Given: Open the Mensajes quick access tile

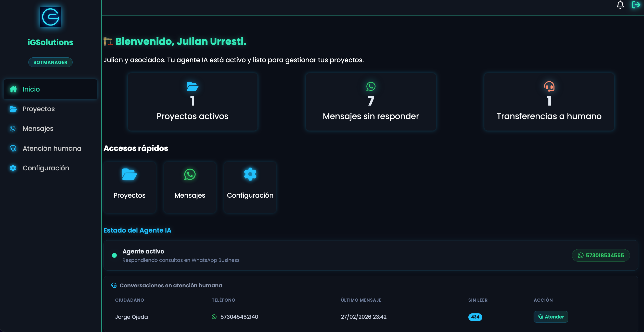Looking at the screenshot, I should pos(190,187).
